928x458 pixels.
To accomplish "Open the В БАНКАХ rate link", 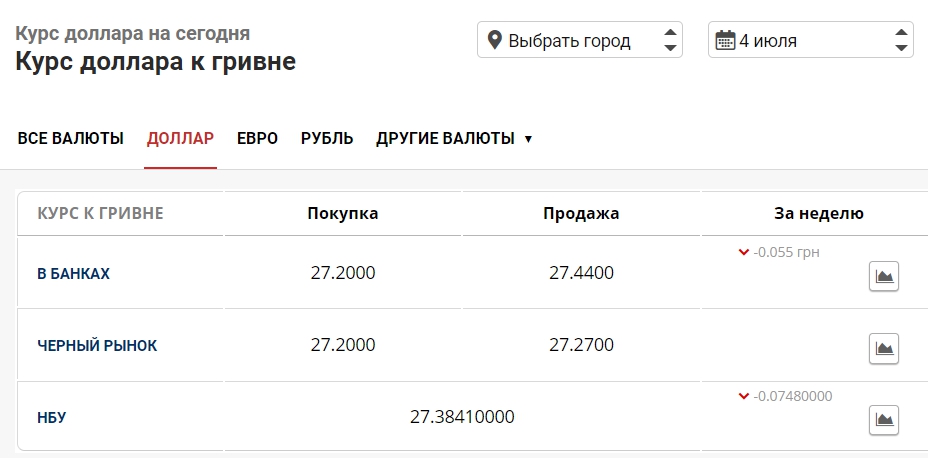I will click(x=73, y=273).
